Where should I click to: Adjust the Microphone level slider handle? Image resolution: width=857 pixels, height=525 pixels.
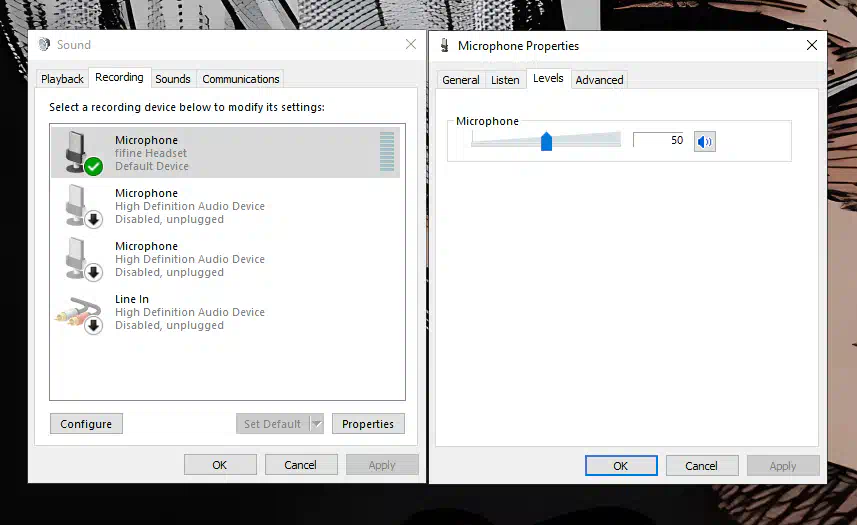546,141
